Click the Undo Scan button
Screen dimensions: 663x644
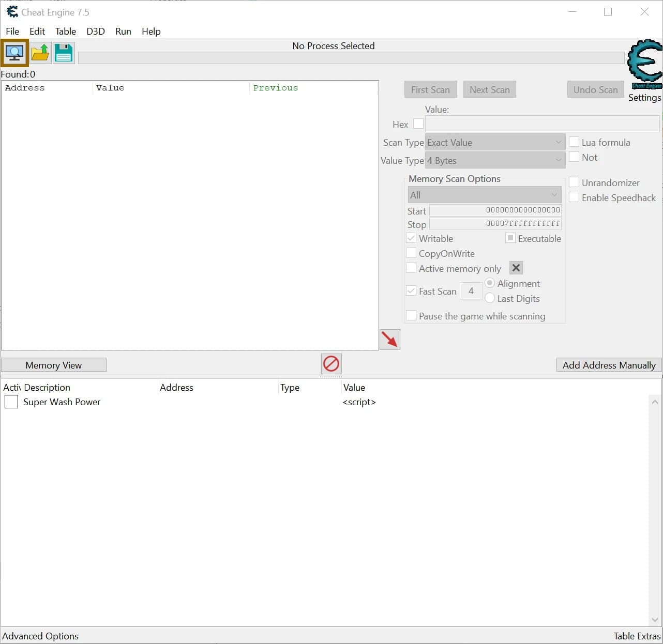pos(596,89)
